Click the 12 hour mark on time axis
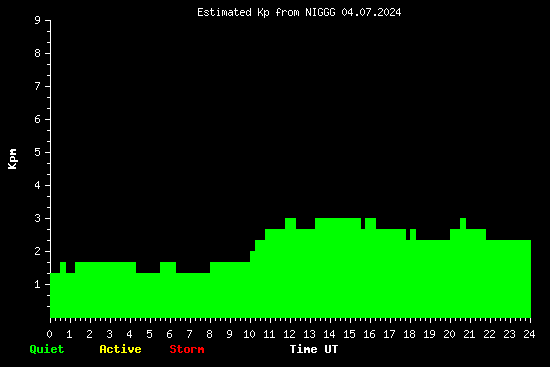This screenshot has width=550, height=367. 289,334
